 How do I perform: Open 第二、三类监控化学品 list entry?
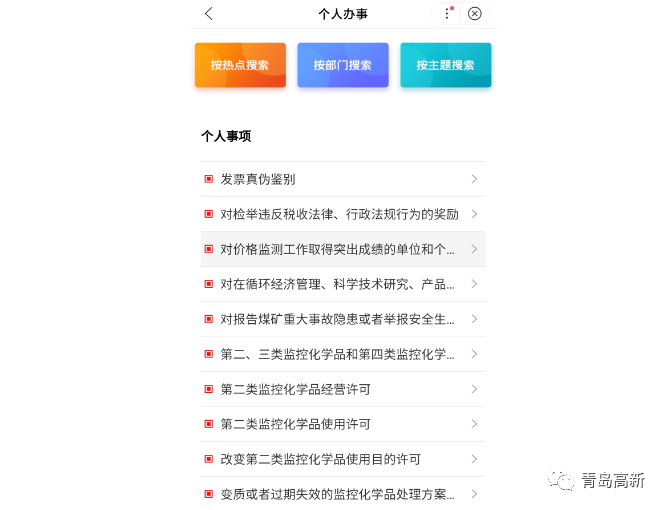[x=337, y=354]
